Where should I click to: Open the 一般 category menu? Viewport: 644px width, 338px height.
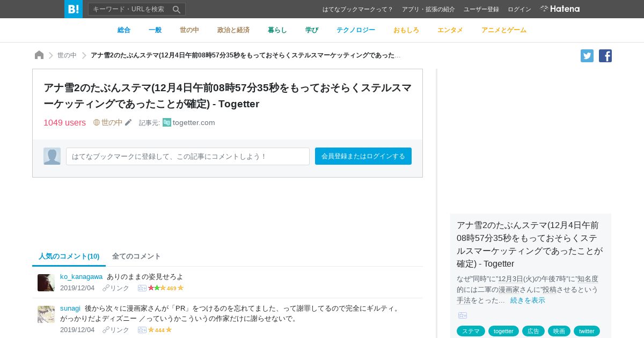point(155,30)
